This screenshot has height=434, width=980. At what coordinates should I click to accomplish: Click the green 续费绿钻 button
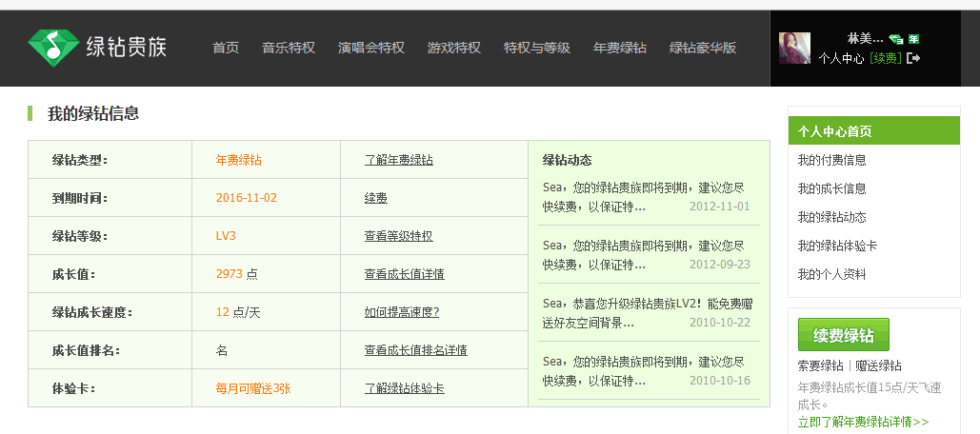coord(843,335)
